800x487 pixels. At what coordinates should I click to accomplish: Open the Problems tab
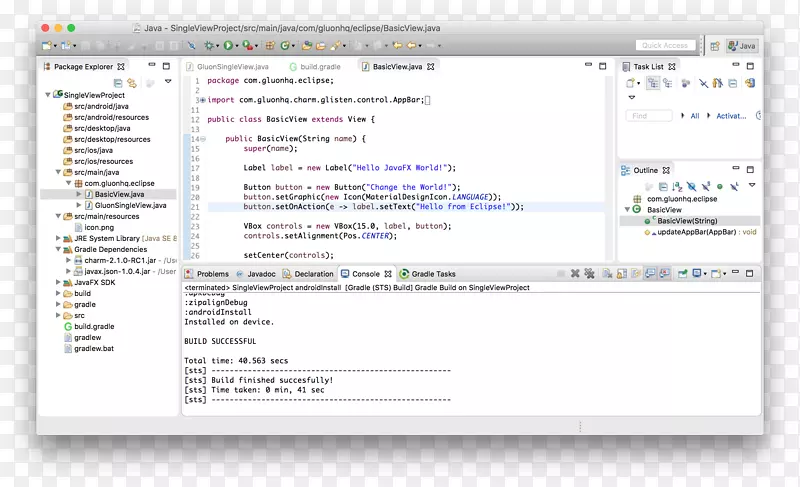click(x=212, y=273)
